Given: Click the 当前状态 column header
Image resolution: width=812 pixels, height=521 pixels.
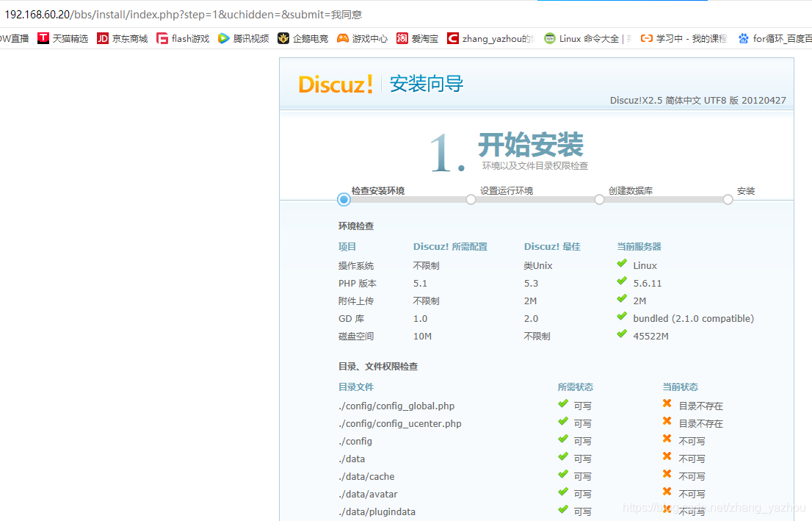Looking at the screenshot, I should pos(681,387).
